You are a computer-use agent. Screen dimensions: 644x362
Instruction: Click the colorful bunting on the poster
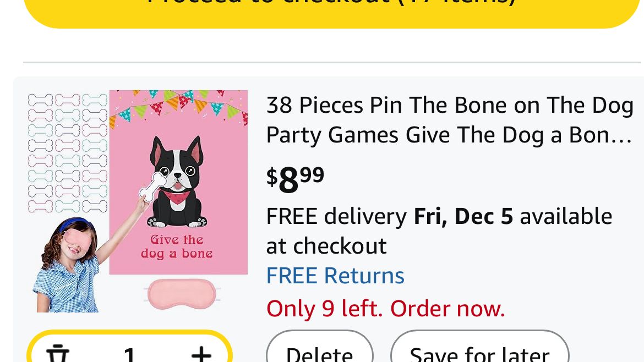pos(178,105)
